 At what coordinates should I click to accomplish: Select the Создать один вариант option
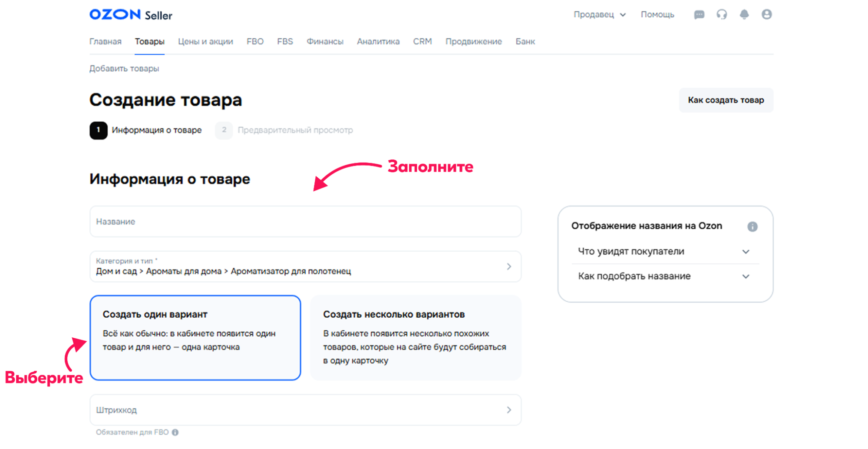coord(195,338)
